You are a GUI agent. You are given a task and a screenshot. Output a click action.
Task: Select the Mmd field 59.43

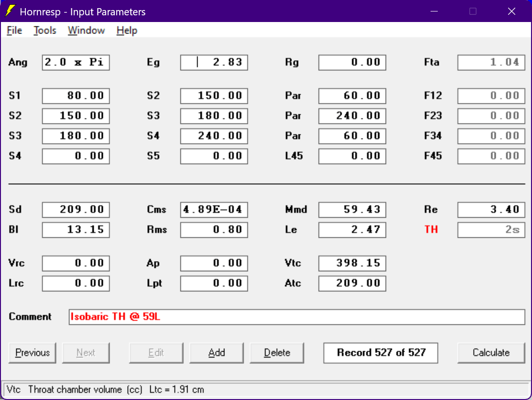[x=352, y=210]
